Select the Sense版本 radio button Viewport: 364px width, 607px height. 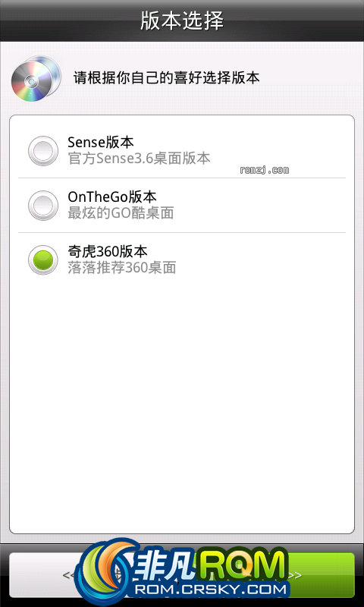click(43, 150)
